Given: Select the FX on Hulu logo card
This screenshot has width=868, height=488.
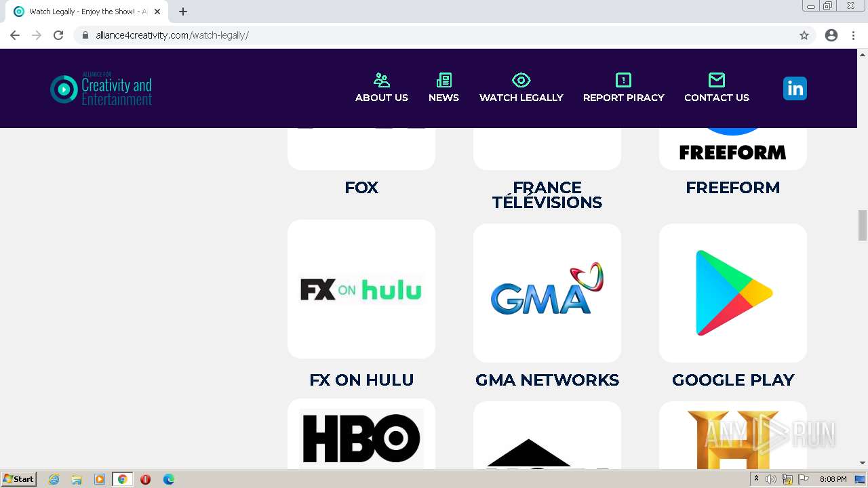Looking at the screenshot, I should point(361,289).
